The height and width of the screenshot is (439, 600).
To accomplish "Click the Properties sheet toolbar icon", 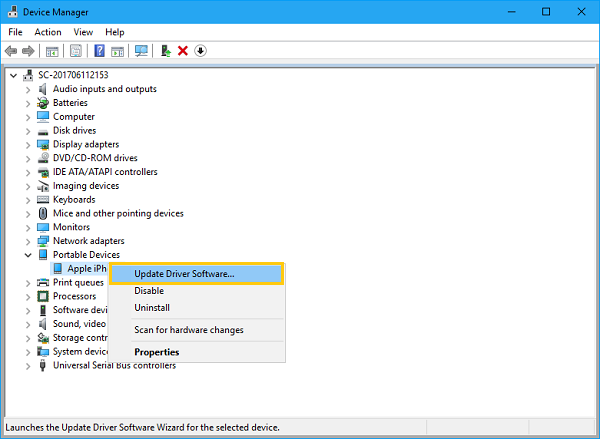I will [x=76, y=51].
